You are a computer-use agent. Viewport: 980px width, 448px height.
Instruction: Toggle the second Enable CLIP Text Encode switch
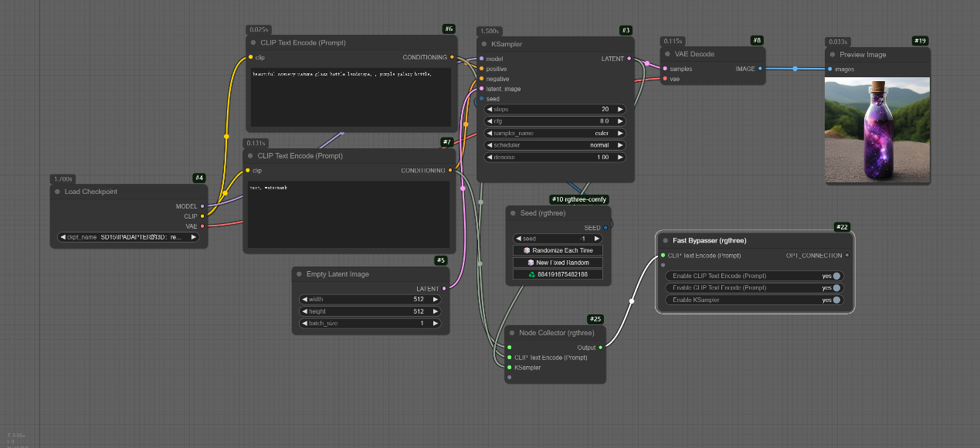pyautogui.click(x=836, y=287)
